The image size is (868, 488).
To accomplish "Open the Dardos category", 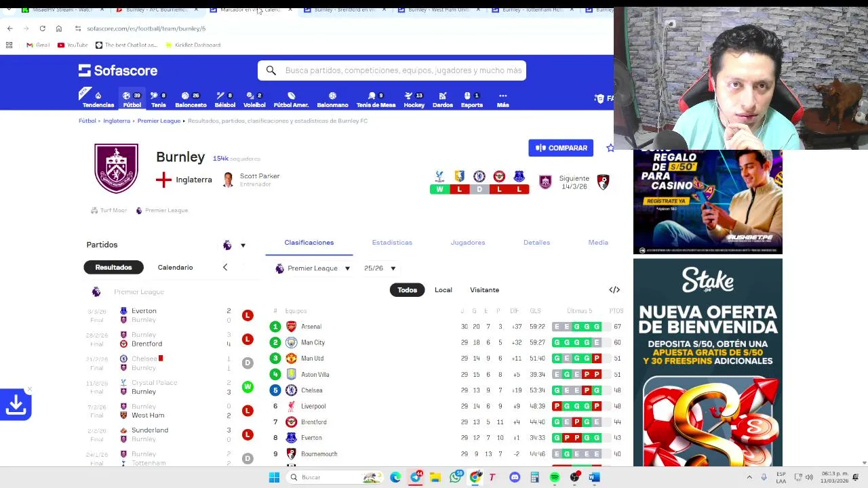I will pyautogui.click(x=442, y=100).
